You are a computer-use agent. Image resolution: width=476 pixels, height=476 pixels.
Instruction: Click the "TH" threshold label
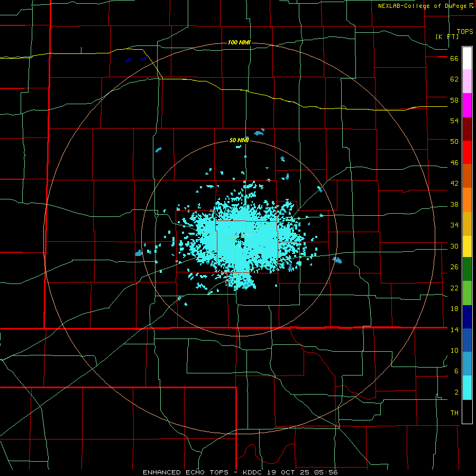pos(454,413)
